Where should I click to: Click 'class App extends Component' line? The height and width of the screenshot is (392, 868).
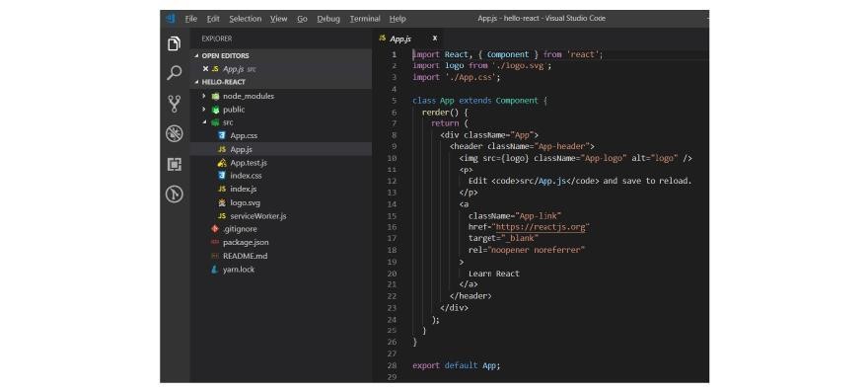pyautogui.click(x=480, y=101)
